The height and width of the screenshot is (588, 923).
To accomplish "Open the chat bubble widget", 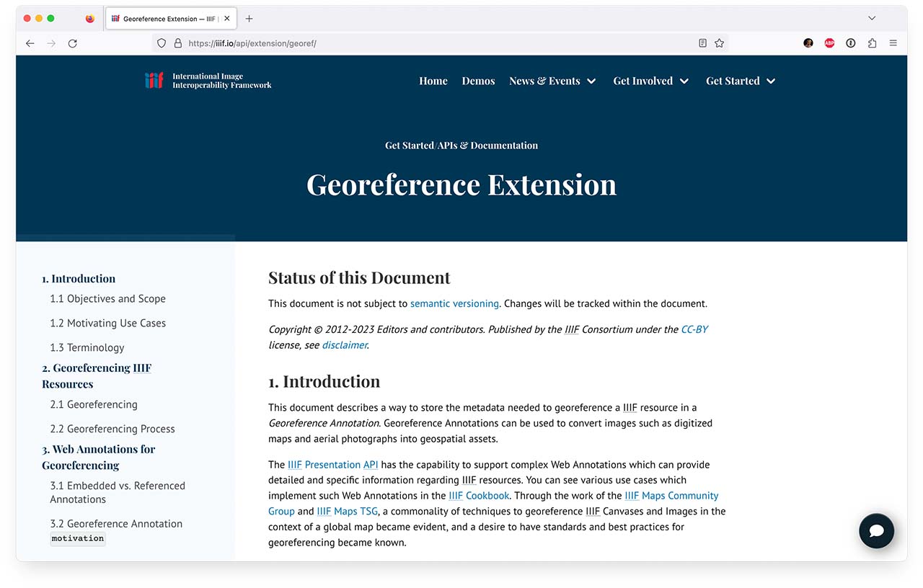I will point(876,531).
